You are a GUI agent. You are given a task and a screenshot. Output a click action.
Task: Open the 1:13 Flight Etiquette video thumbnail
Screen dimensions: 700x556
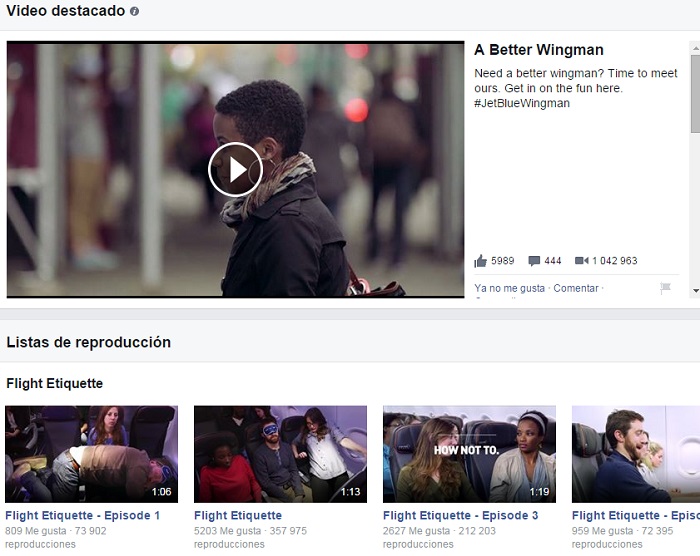[x=280, y=453]
